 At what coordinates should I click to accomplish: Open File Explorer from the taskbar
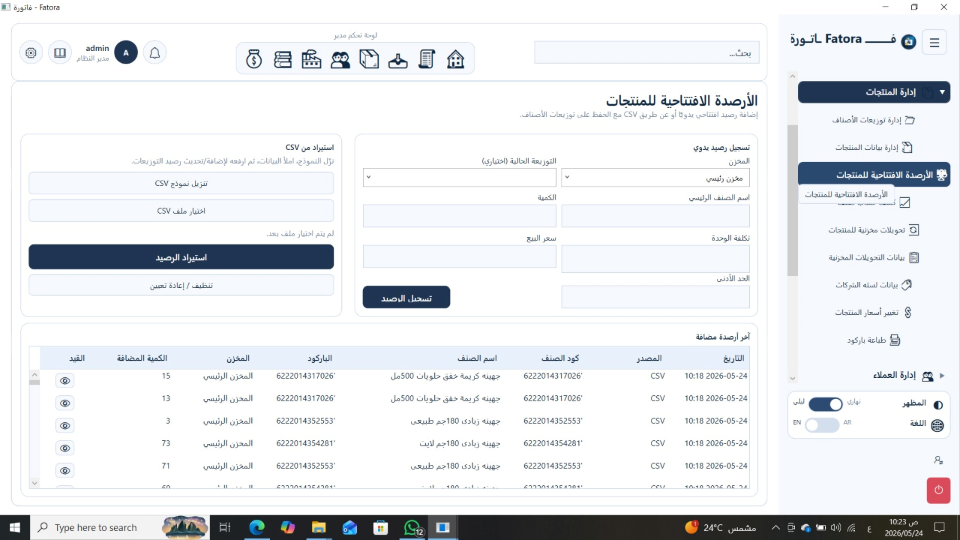[318, 527]
